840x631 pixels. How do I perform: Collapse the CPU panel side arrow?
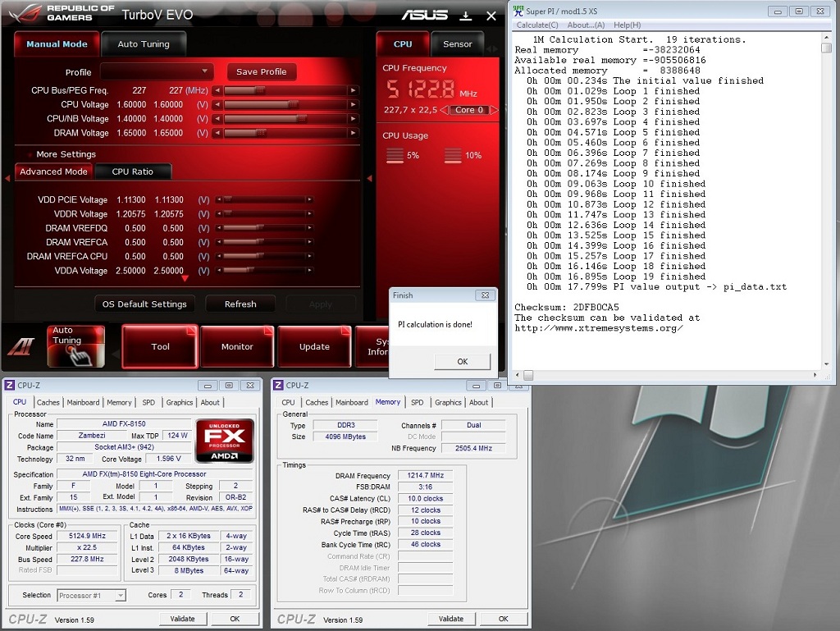click(369, 178)
